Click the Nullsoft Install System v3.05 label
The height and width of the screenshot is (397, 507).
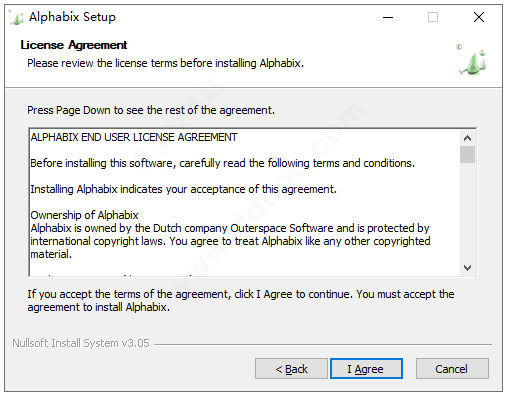point(81,343)
